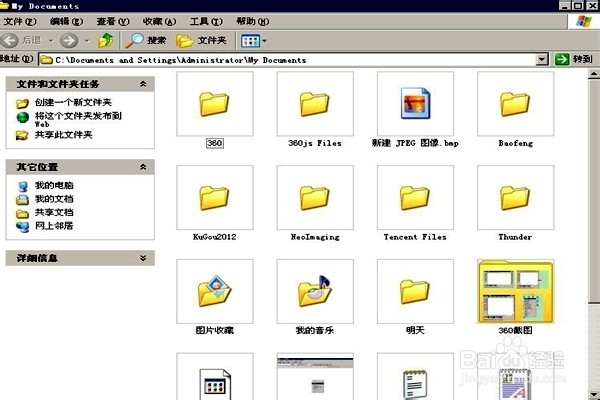Screen dimensions: 600x400
Task: Click the Back (后退) arrow icon
Action: pos(10,40)
